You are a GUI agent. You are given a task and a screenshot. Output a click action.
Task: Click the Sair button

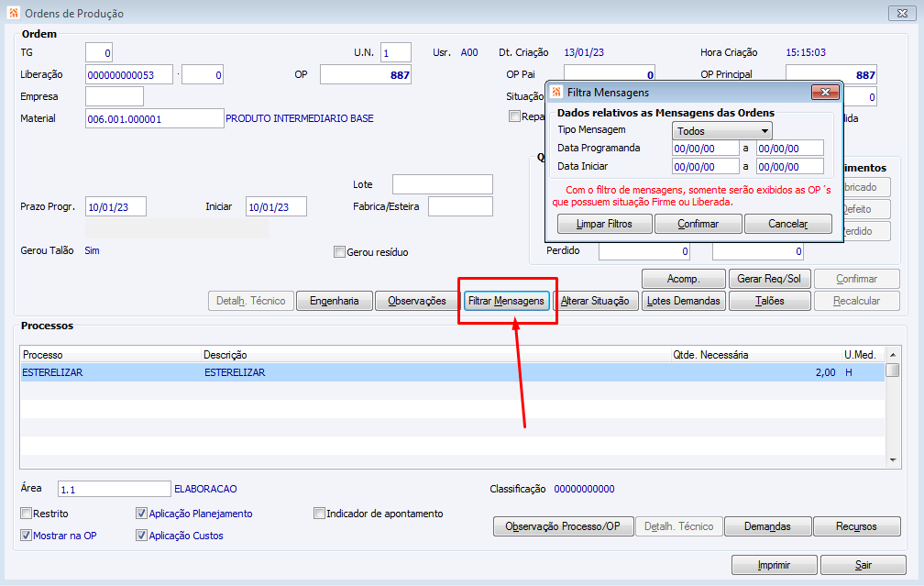pos(863,565)
